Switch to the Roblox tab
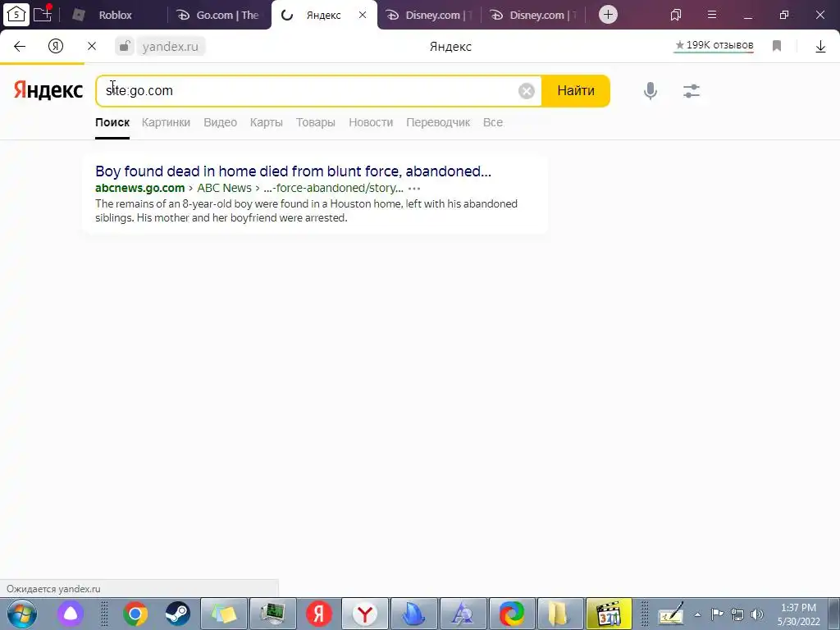 tap(115, 15)
